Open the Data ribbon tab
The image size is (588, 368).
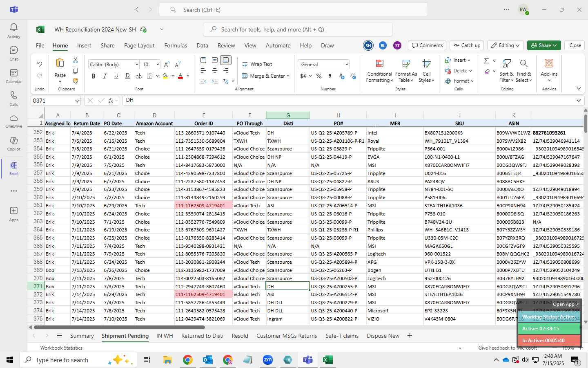[202, 45]
